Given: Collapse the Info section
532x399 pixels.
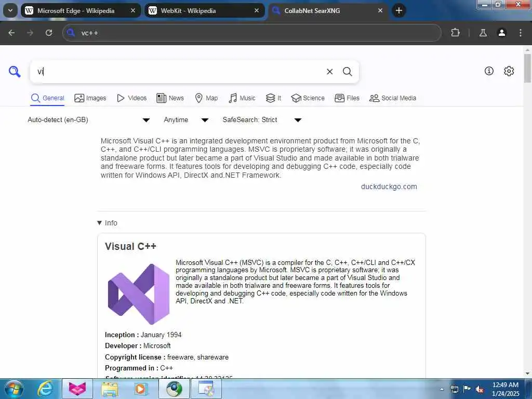Looking at the screenshot, I should tap(107, 223).
